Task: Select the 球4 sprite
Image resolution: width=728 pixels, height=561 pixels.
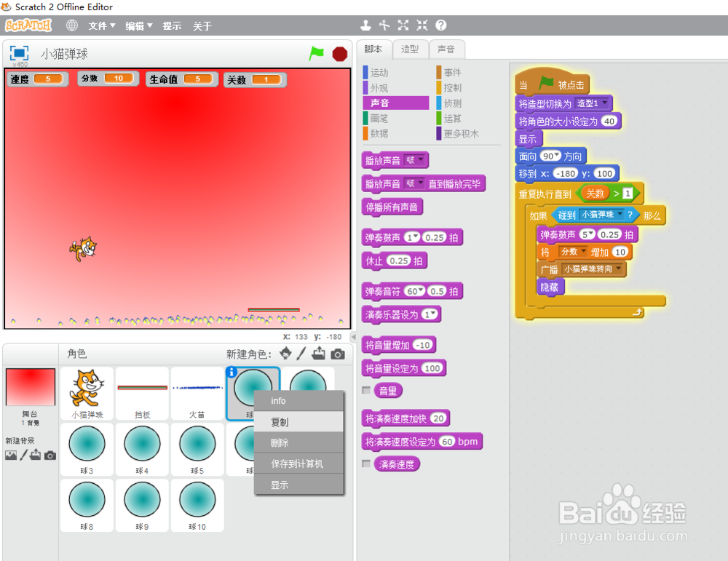Action: pyautogui.click(x=142, y=449)
